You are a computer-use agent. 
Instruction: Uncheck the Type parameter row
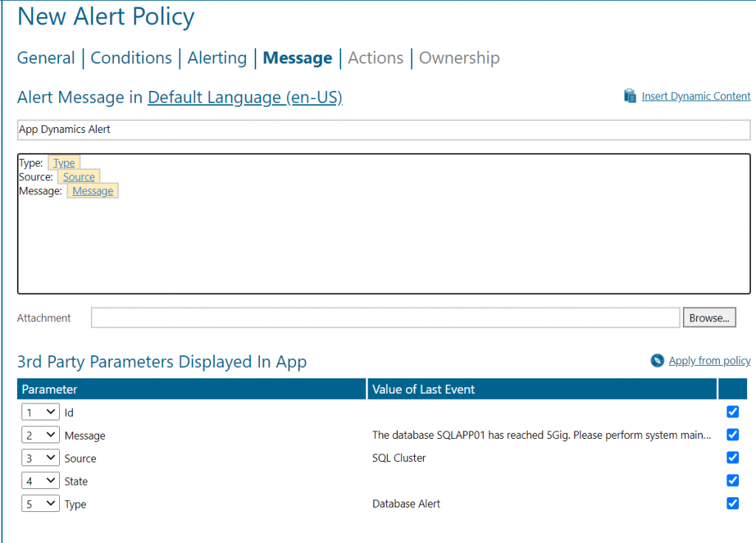(x=732, y=503)
